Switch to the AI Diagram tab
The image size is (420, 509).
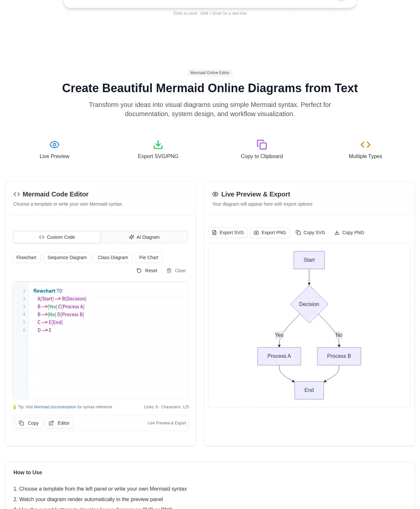pyautogui.click(x=144, y=237)
